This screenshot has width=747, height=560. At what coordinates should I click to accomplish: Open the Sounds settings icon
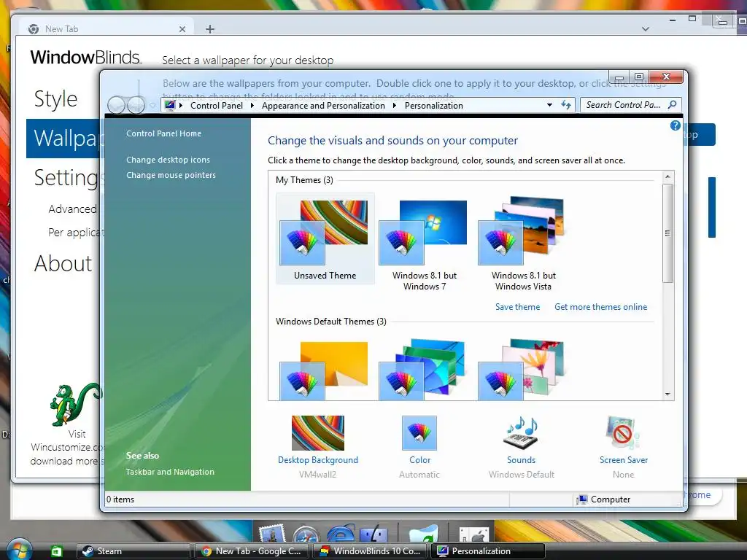(521, 433)
